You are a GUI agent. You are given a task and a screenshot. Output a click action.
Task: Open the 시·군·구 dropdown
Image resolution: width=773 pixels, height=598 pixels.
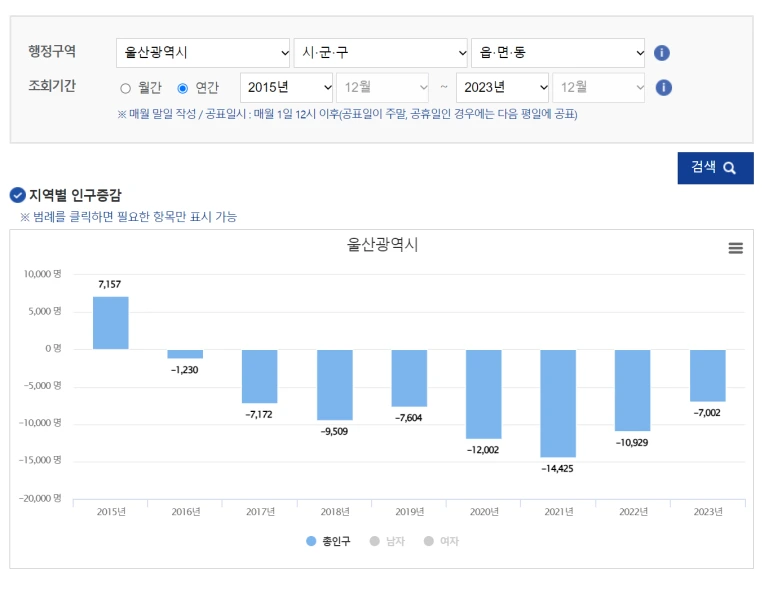point(381,53)
